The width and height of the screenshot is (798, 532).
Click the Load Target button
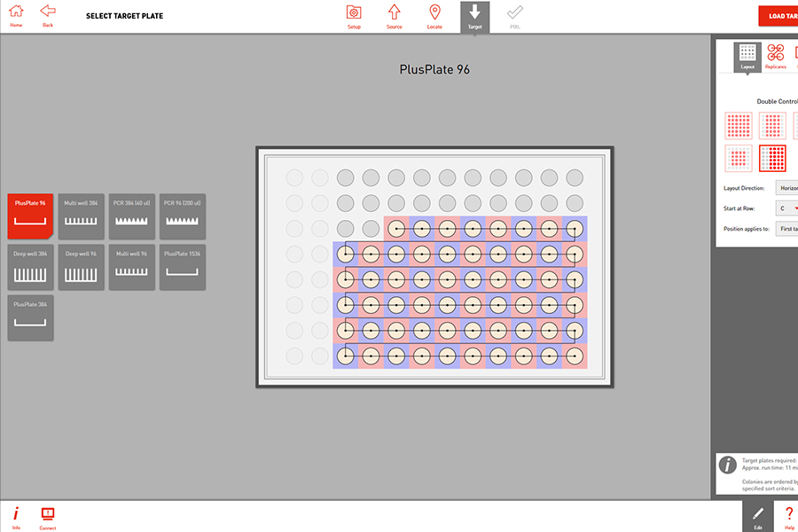tap(778, 16)
